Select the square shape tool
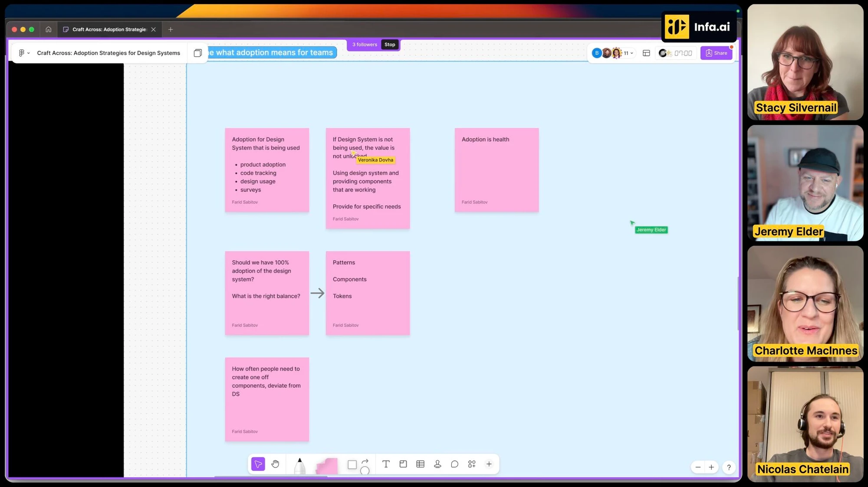The height and width of the screenshot is (487, 868). click(x=352, y=465)
